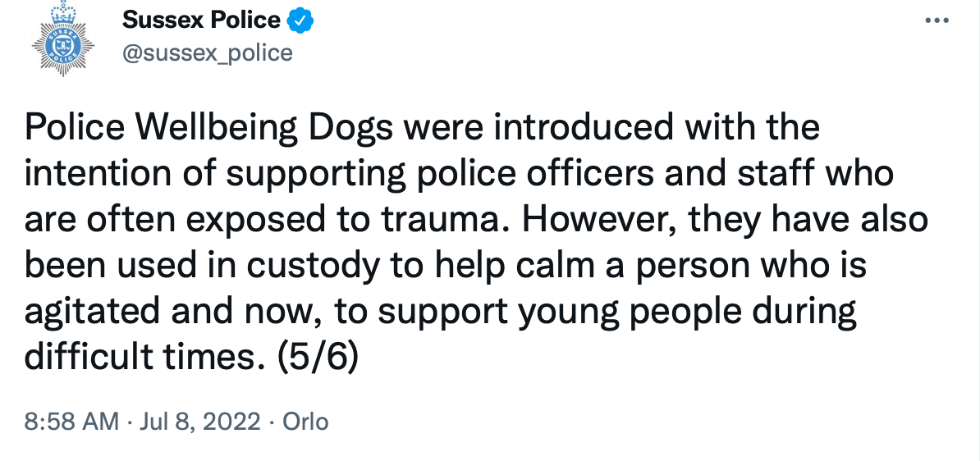Select the phrase "Police Wellbeing Dogs"
Viewport: 980px width, 461px height.
tap(209, 129)
